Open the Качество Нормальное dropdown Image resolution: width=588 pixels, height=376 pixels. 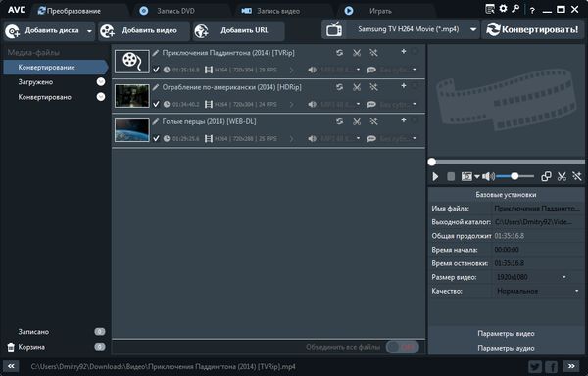coord(538,291)
